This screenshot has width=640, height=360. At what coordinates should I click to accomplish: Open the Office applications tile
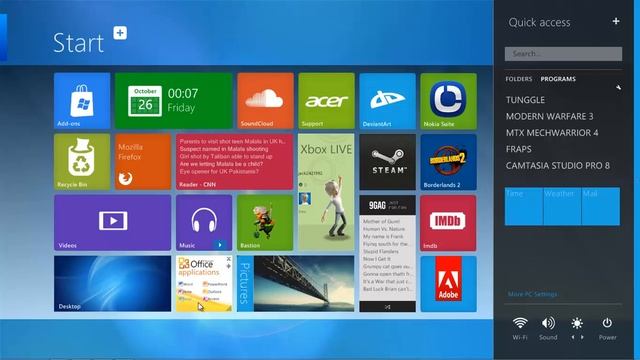tap(204, 284)
